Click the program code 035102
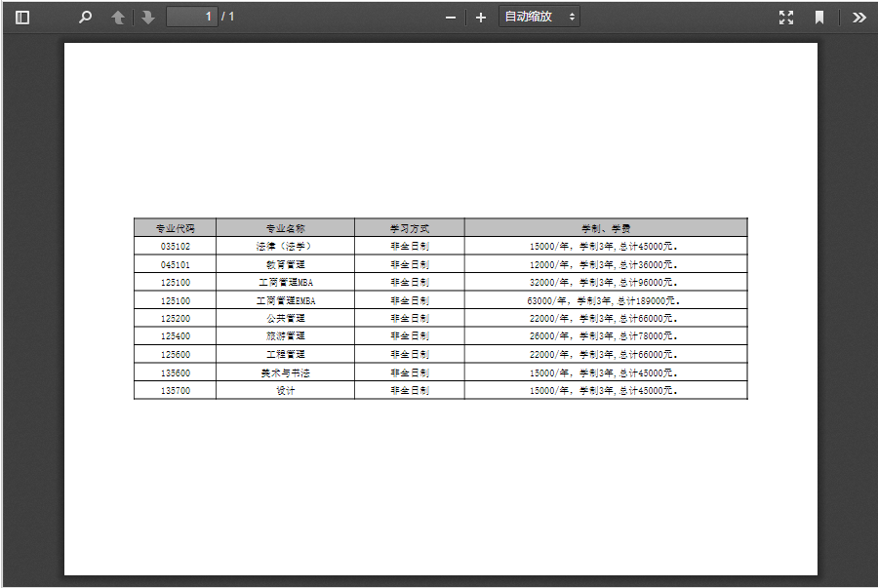The height and width of the screenshot is (588, 878). tap(176, 247)
